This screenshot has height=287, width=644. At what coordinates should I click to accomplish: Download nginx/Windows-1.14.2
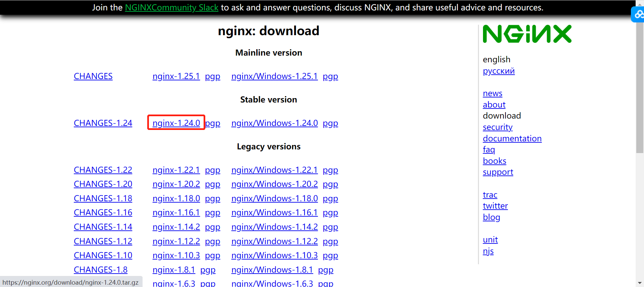(x=274, y=227)
